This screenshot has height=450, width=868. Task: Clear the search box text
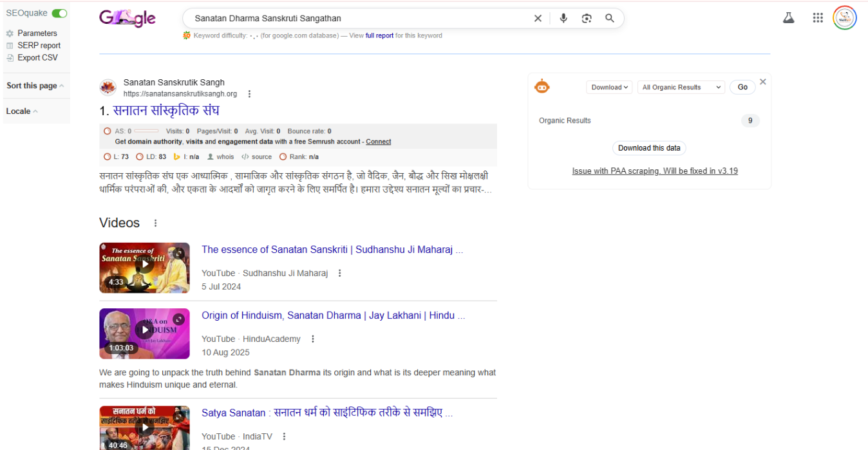(538, 19)
